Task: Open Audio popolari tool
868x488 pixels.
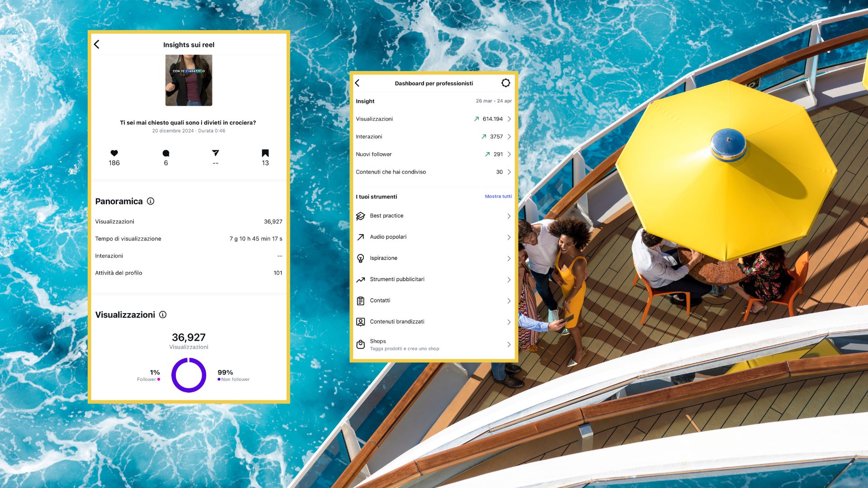Action: 388,237
